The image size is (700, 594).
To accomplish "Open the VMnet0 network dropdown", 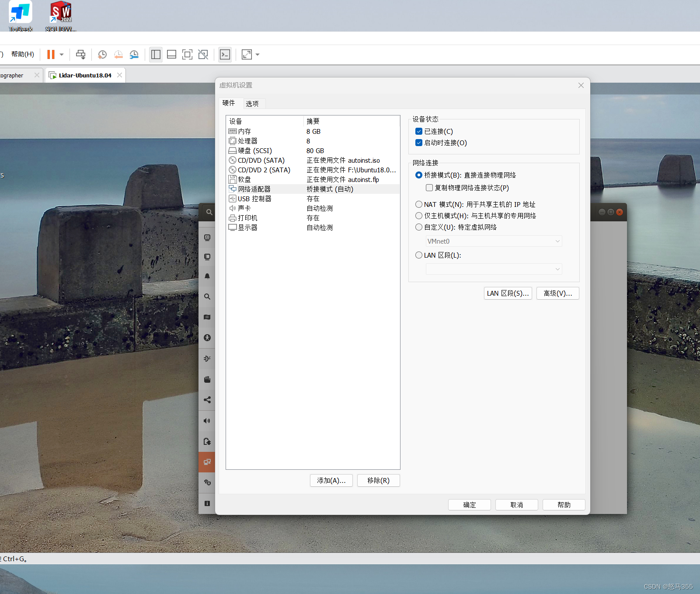I will 493,241.
